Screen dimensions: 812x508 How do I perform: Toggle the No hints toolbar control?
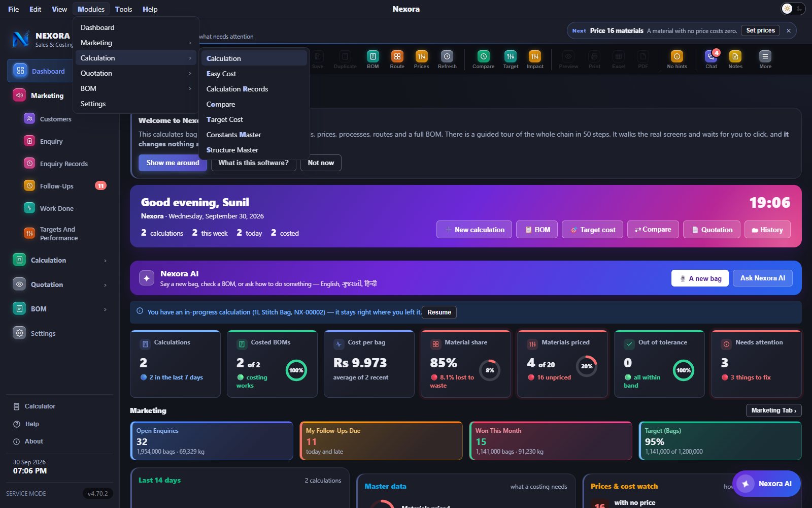(x=677, y=59)
